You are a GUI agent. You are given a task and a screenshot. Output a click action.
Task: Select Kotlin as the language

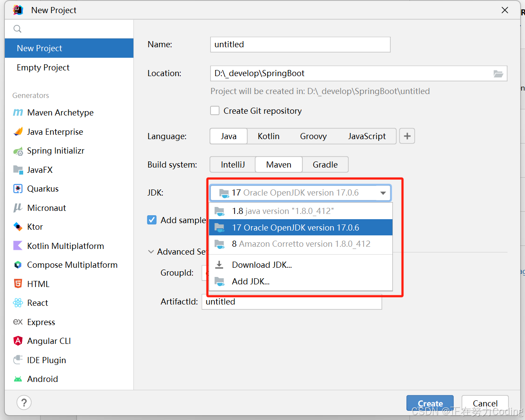[269, 136]
